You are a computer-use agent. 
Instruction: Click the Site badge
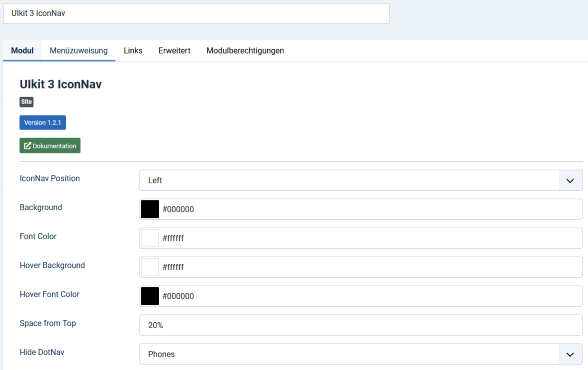click(26, 102)
